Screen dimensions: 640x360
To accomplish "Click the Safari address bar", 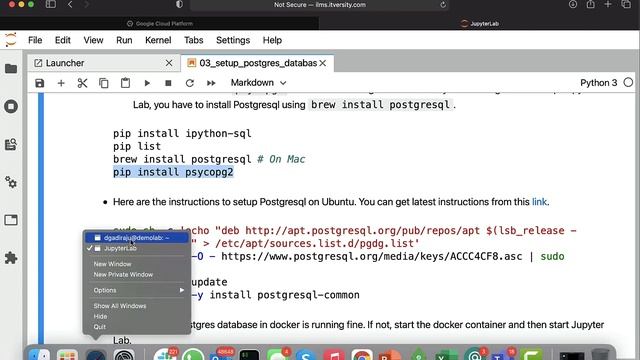I will click(320, 5).
